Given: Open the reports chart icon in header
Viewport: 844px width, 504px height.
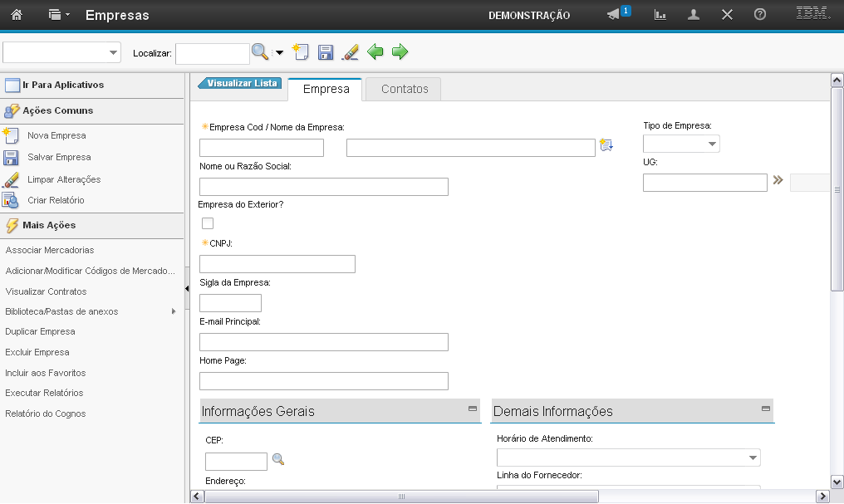Looking at the screenshot, I should click(660, 15).
